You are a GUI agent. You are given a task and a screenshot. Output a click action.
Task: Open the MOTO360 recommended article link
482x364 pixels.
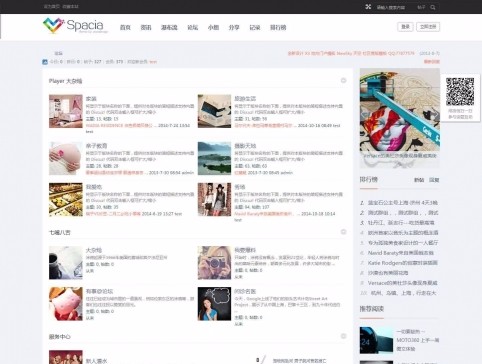pyautogui.click(x=418, y=340)
